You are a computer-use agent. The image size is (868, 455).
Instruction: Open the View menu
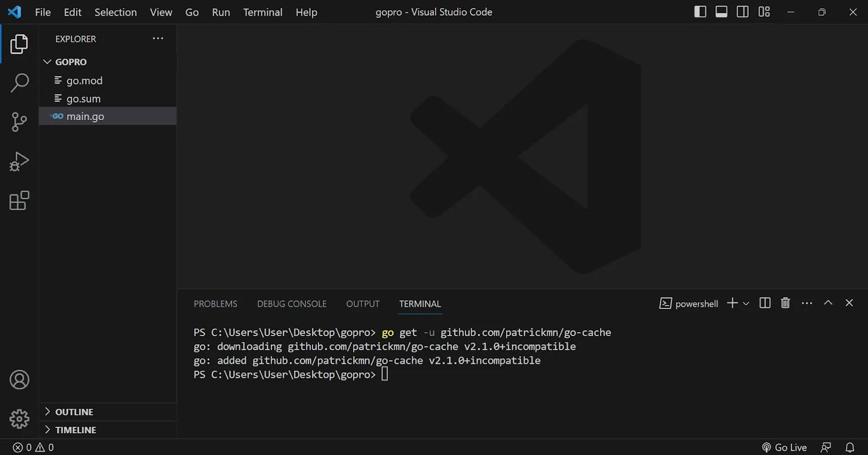pos(161,12)
